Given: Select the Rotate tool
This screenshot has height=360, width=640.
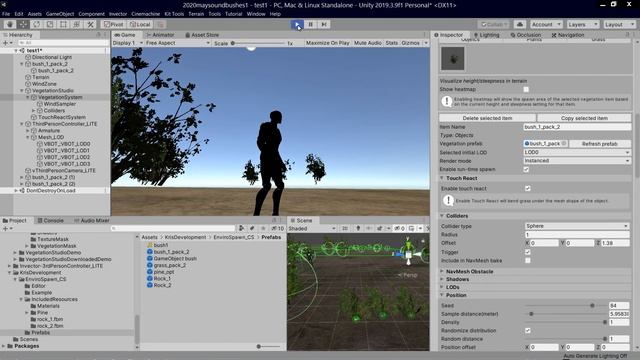Looking at the screenshot, I should pos(37,24).
